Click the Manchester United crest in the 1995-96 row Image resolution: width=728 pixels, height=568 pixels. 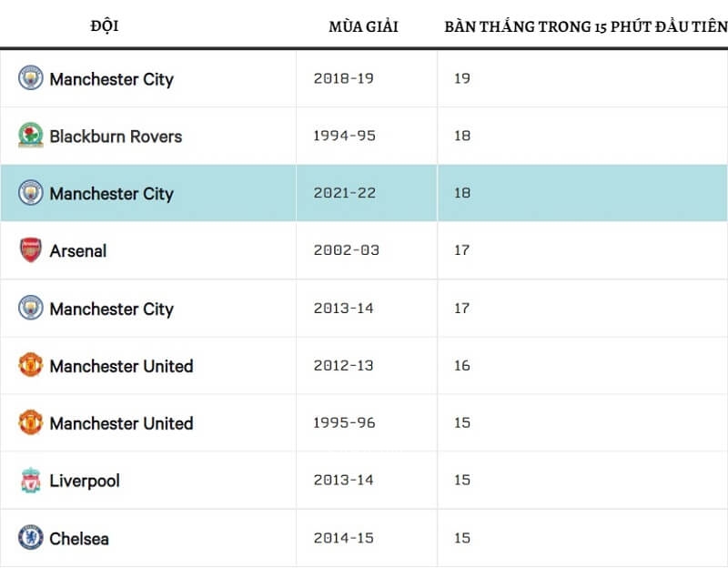pyautogui.click(x=31, y=422)
